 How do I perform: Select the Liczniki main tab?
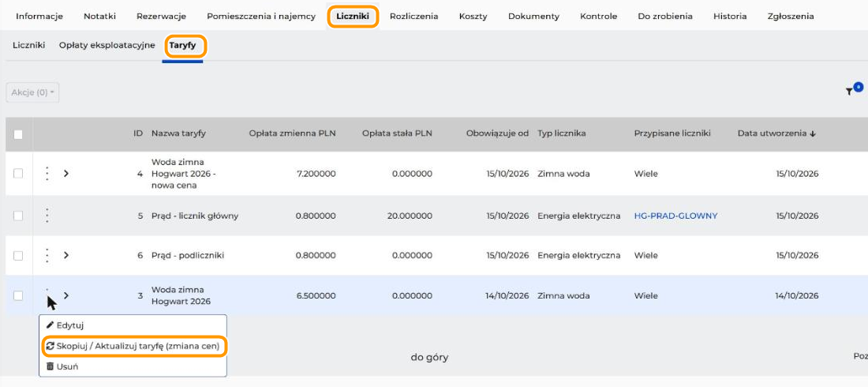[353, 16]
